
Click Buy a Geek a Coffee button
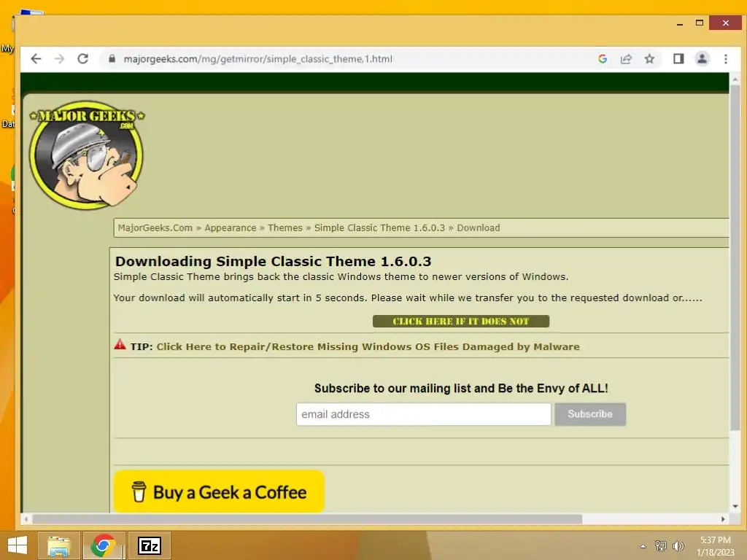pos(219,492)
